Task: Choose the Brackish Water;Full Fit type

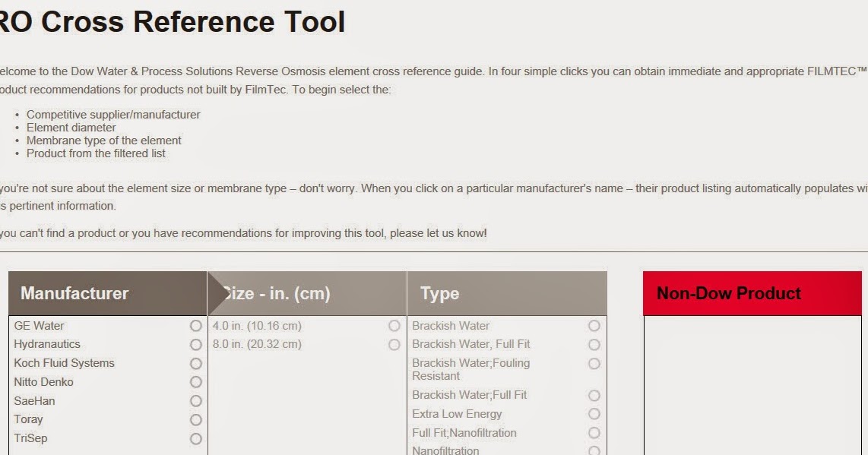Action: pyautogui.click(x=594, y=395)
